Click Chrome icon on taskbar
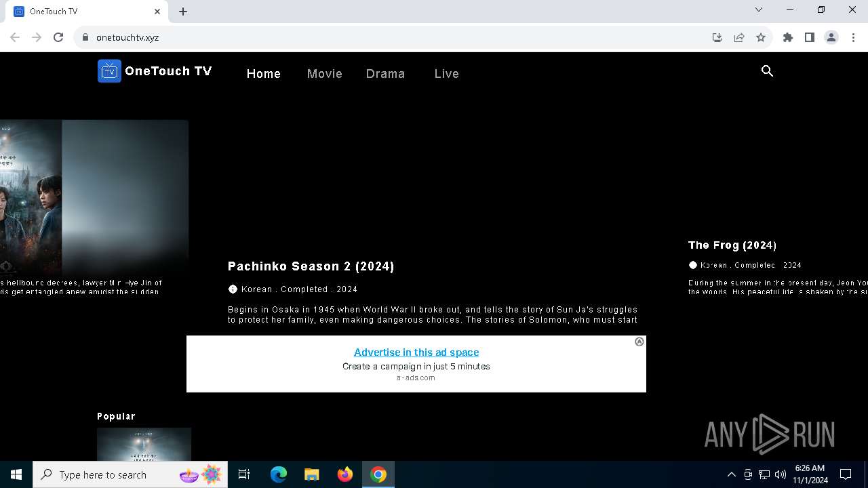 378,474
